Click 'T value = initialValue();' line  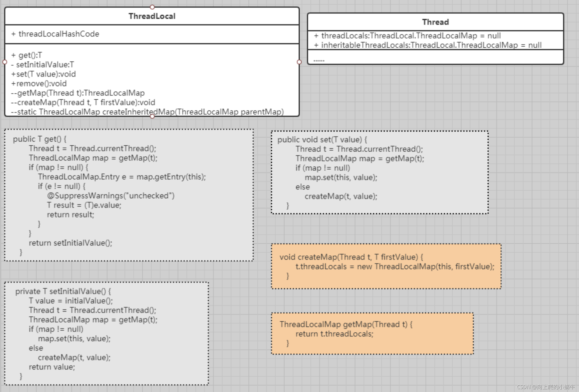(71, 301)
